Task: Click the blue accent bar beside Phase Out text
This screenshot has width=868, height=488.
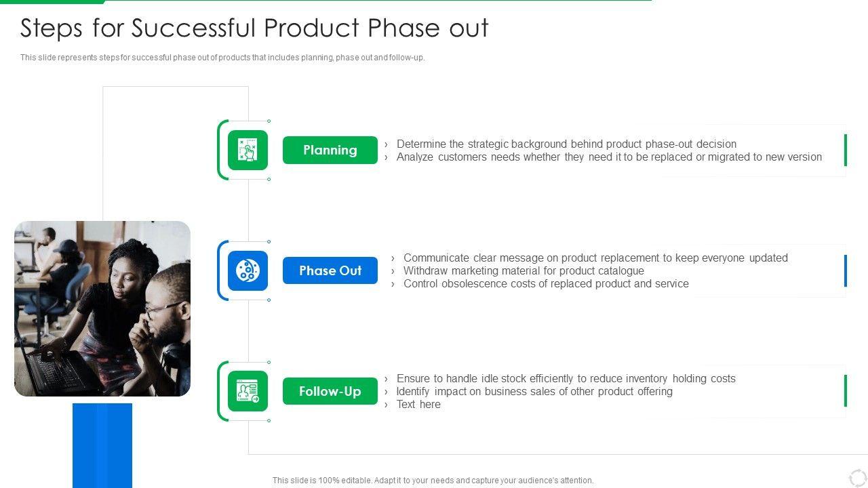Action: pyautogui.click(x=846, y=270)
